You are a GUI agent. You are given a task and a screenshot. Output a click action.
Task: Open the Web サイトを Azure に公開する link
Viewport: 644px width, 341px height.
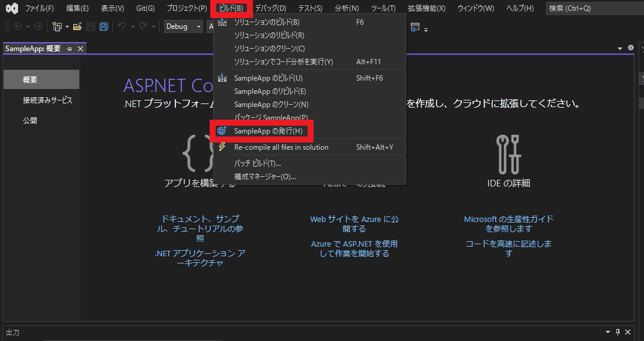tap(354, 224)
